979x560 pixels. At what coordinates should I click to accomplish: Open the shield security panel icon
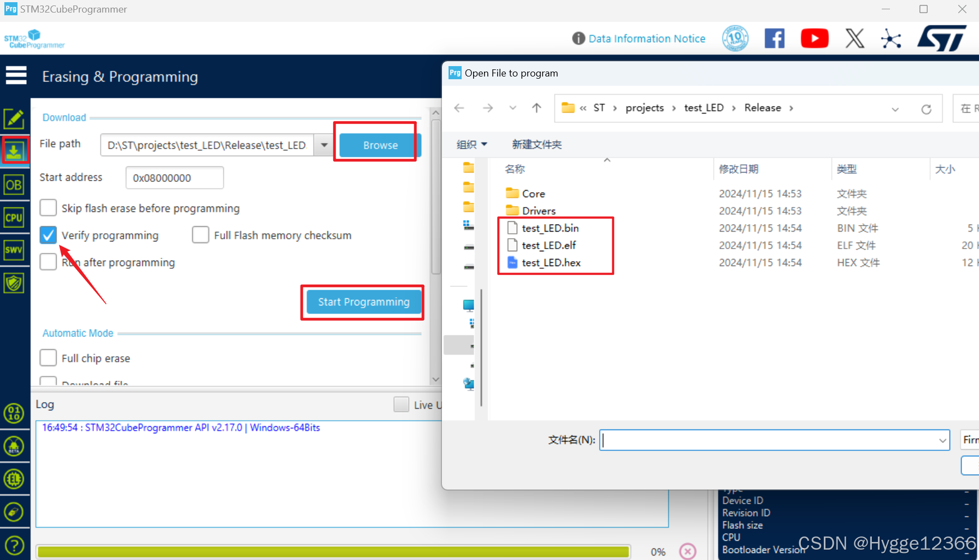[x=14, y=283]
